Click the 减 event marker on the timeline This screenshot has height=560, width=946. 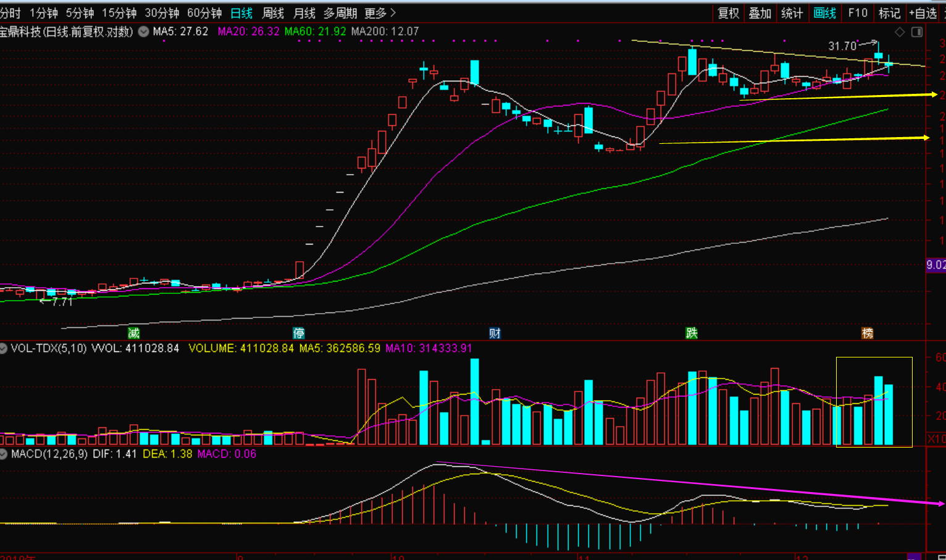pyautogui.click(x=134, y=333)
